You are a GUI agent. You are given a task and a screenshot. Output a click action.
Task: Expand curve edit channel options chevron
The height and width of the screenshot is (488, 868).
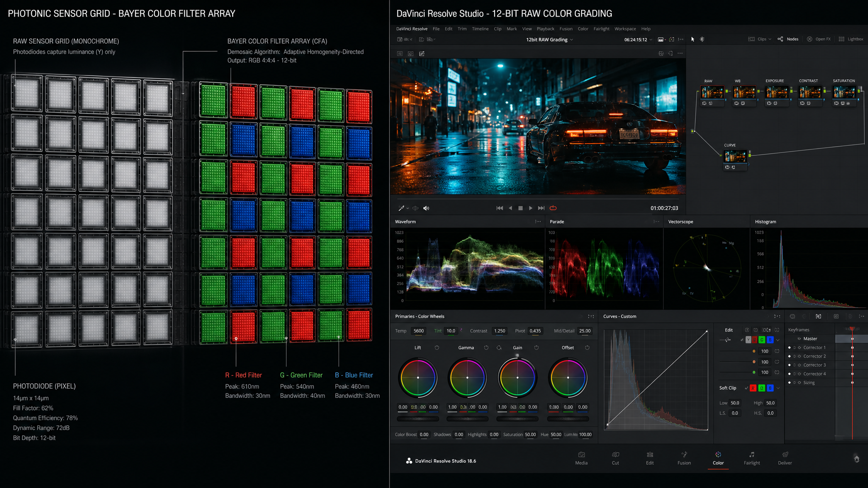coord(778,340)
